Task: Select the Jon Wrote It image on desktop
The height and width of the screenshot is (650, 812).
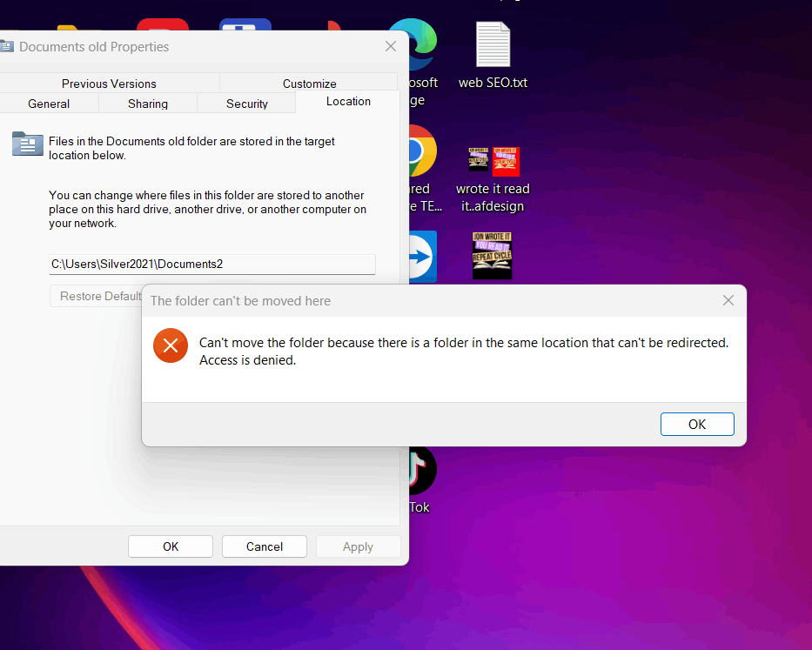Action: pos(492,256)
